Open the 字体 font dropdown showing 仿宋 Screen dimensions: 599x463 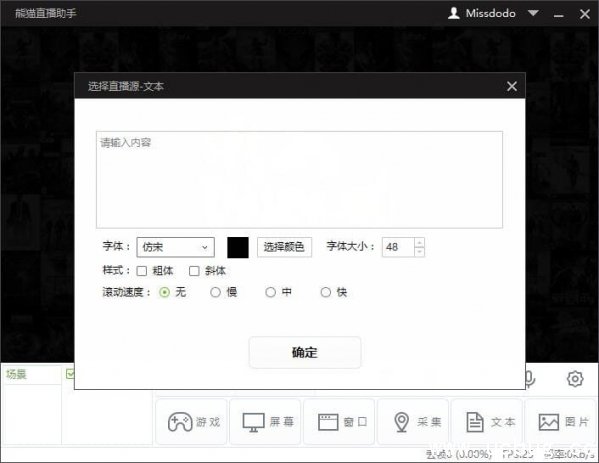175,247
